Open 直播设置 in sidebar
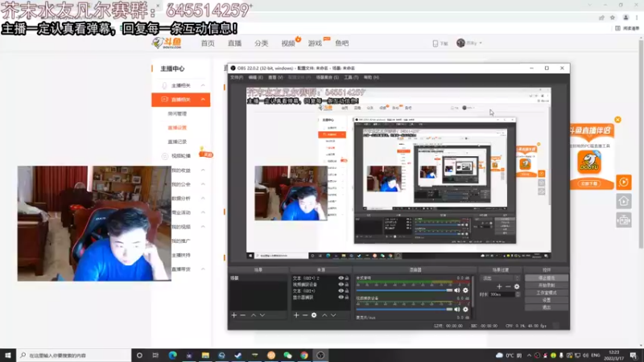This screenshot has width=644, height=362. (177, 128)
